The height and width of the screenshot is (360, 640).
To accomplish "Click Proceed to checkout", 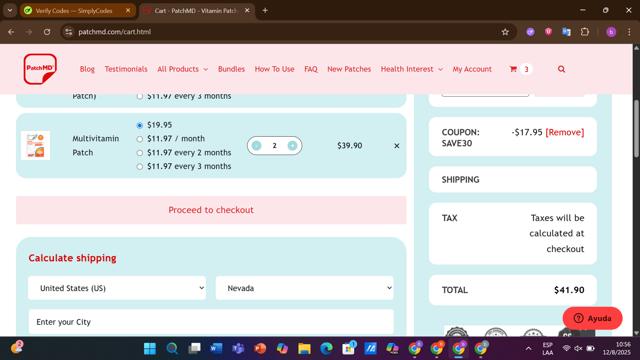I will [x=211, y=210].
